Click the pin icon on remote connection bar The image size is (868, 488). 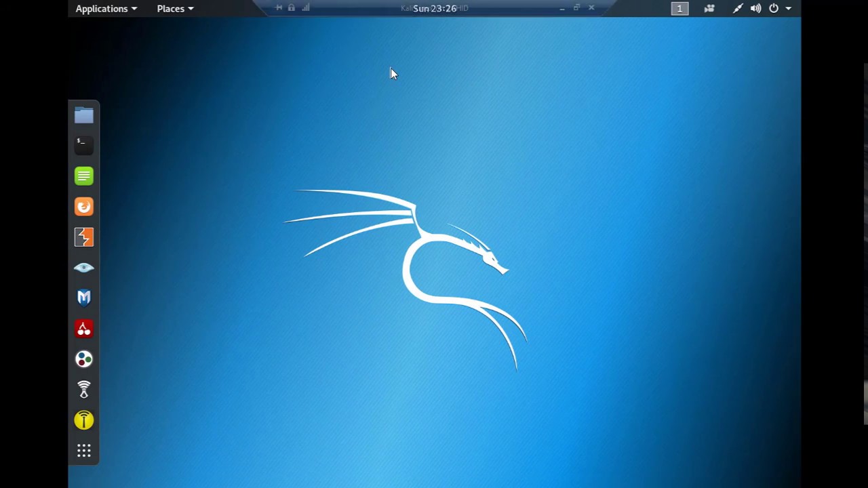279,7
